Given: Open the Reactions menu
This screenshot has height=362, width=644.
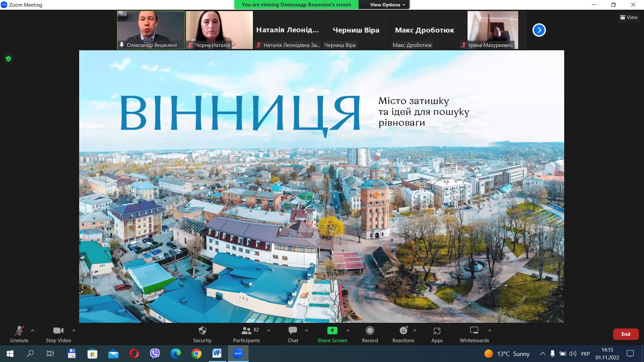Looking at the screenshot, I should click(x=403, y=334).
